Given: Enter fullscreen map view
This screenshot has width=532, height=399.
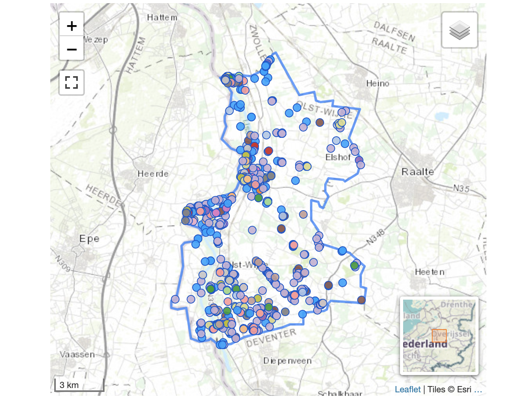Looking at the screenshot, I should click(72, 82).
